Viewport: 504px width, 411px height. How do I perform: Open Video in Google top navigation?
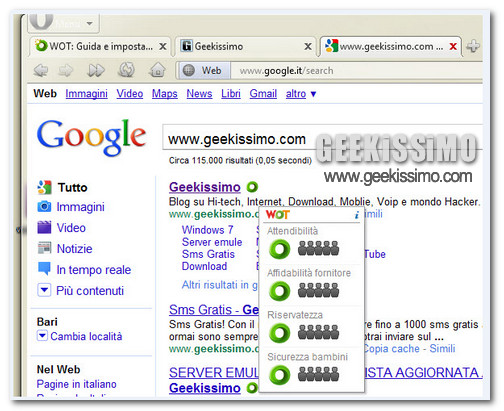130,94
